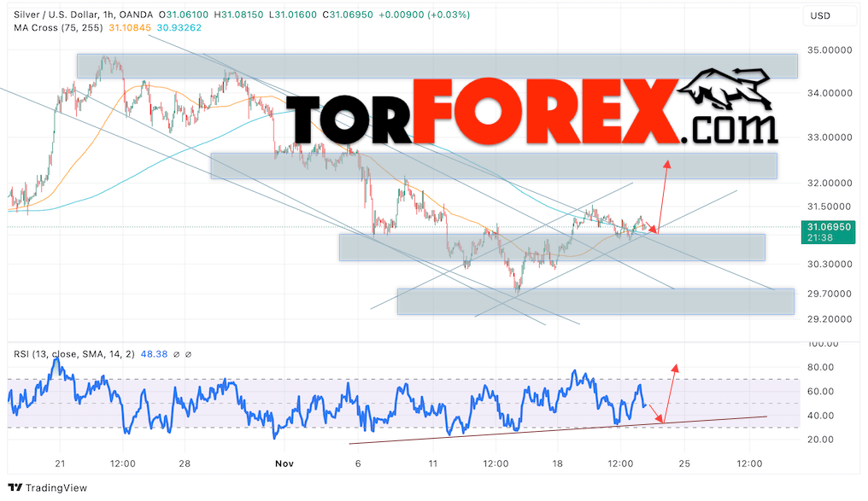
Task: Click the 6 date on time axis
Action: pos(358,463)
